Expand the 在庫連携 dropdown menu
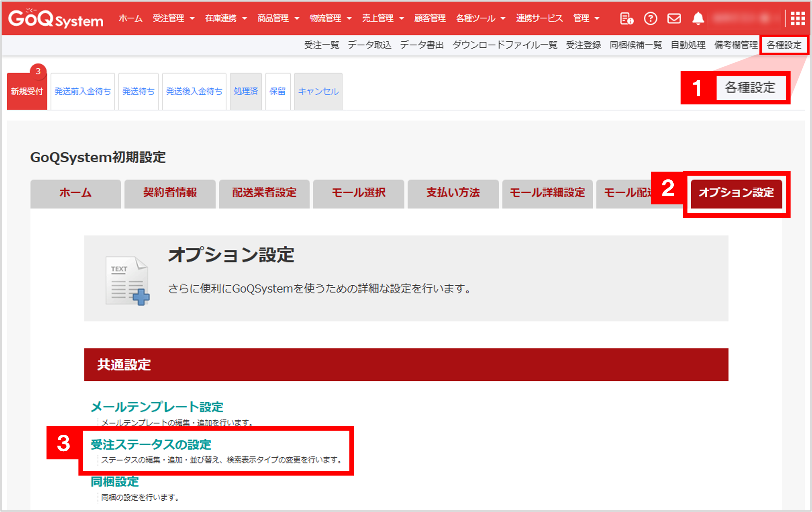 [x=226, y=19]
